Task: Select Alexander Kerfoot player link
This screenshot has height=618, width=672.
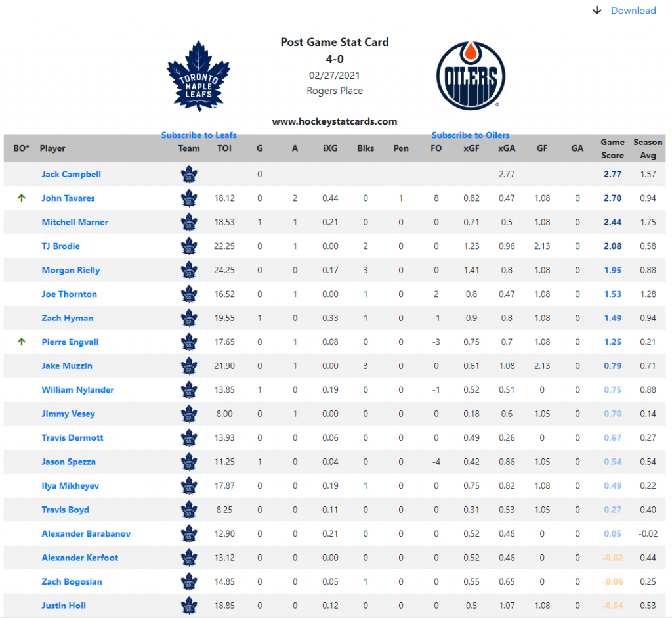Action: point(79,558)
